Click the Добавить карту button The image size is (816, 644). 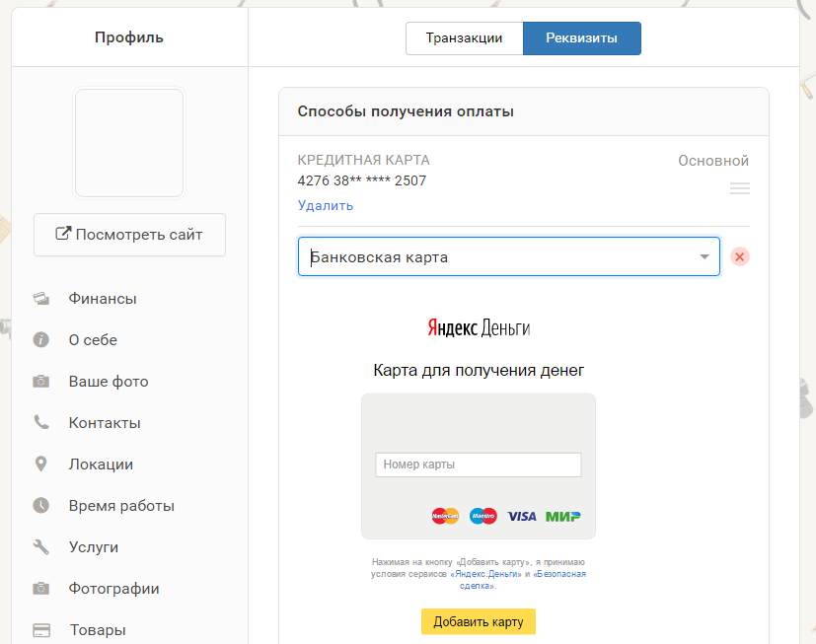[479, 621]
